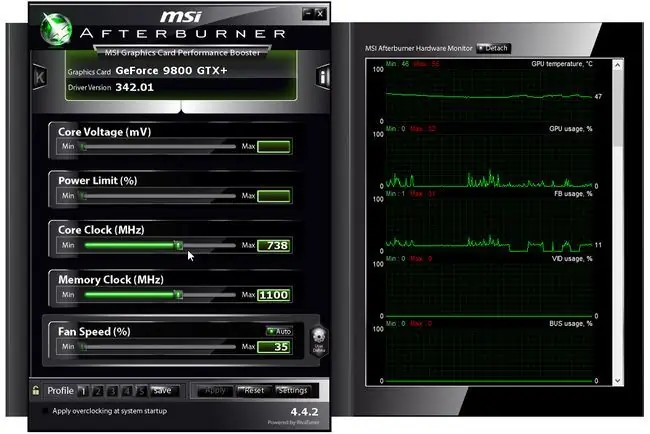Click the VID usage graph
The width and height of the screenshot is (650, 434).
(x=489, y=290)
